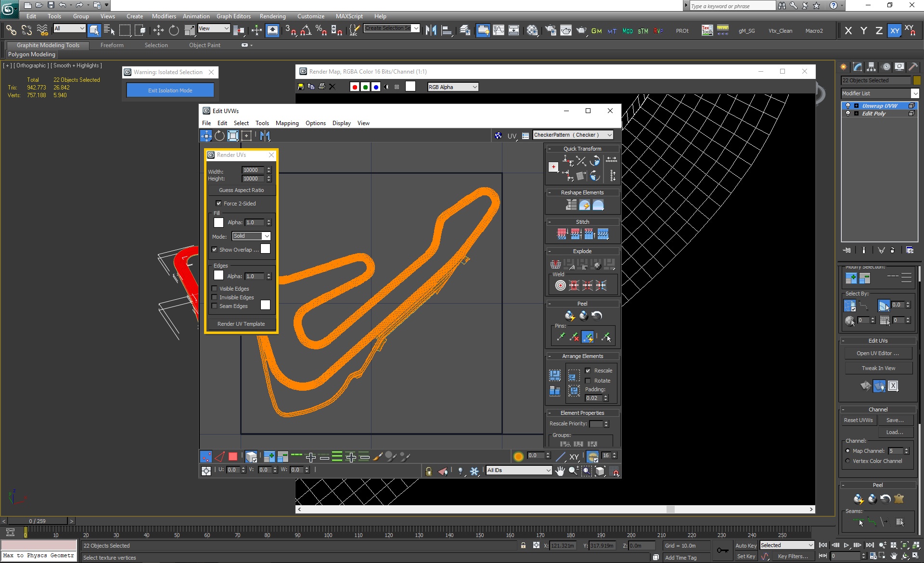Open the Rendering menu in main menu bar
This screenshot has width=924, height=563.
[x=272, y=16]
